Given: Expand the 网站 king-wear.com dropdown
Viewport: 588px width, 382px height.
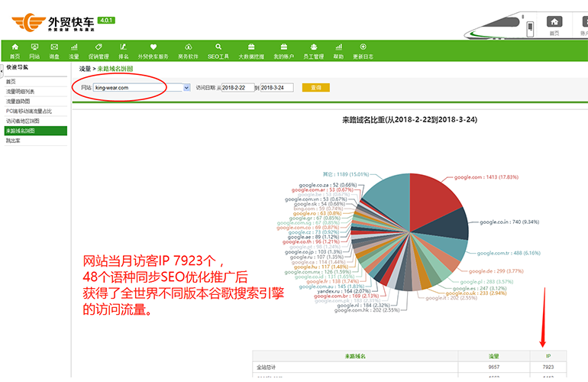Looking at the screenshot, I should tap(186, 88).
